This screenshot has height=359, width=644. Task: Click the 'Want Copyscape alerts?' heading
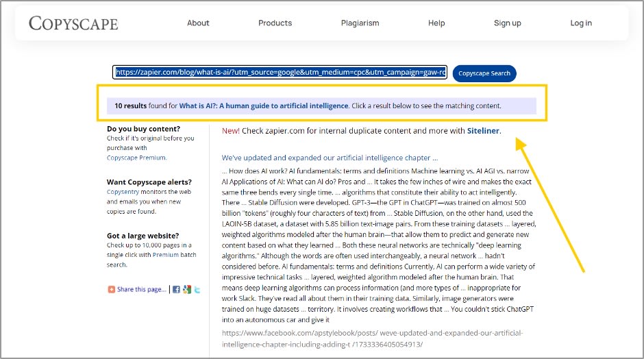(x=149, y=182)
